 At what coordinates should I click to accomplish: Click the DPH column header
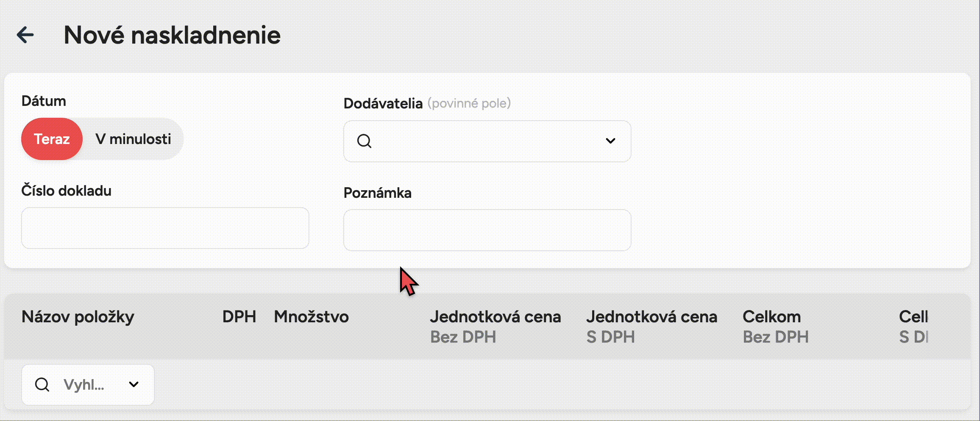click(239, 317)
